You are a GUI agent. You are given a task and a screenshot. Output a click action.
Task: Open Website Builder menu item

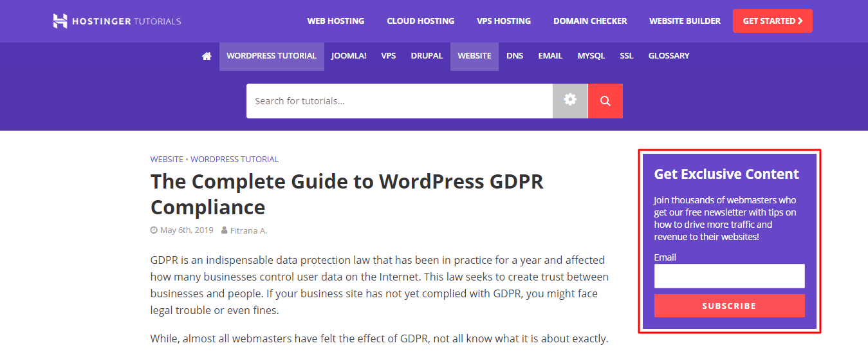(x=685, y=21)
